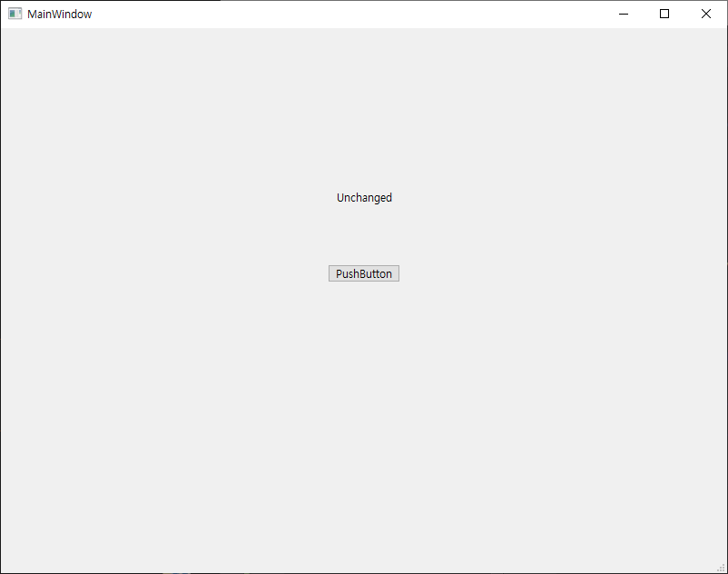Select the Unchanged label text
Viewport: 728px width, 574px height.
pos(364,198)
